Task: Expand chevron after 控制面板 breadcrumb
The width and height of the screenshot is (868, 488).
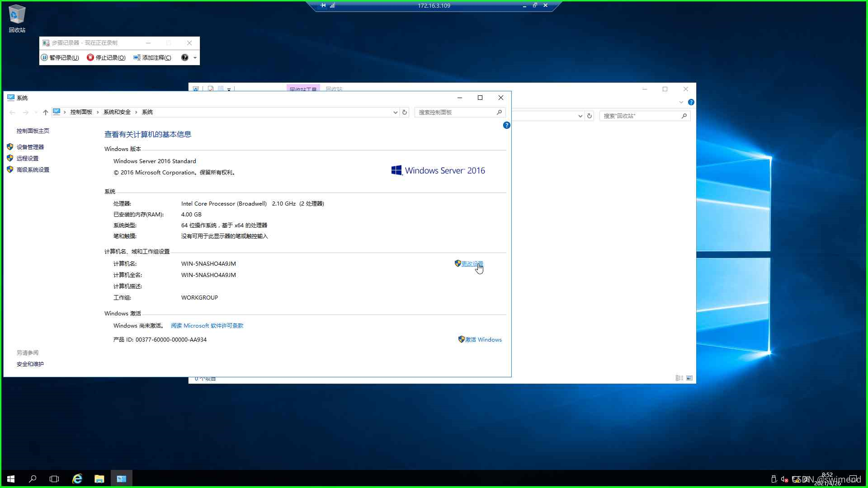Action: 98,112
